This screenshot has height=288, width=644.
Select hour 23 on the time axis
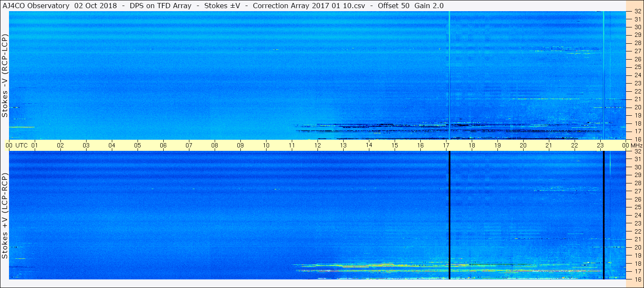tap(600, 145)
